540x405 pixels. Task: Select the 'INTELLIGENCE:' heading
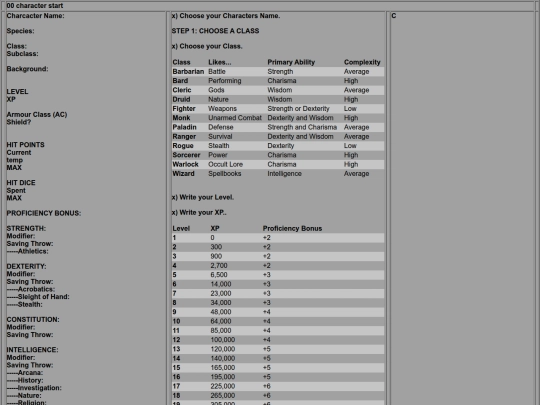32,350
